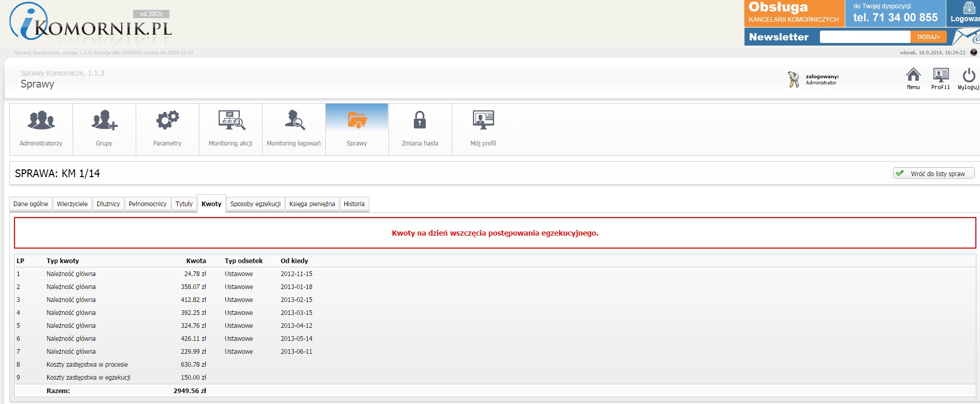Viewport: 980px width, 404px height.
Task: Open Monitoring akcji icon
Action: [x=230, y=120]
